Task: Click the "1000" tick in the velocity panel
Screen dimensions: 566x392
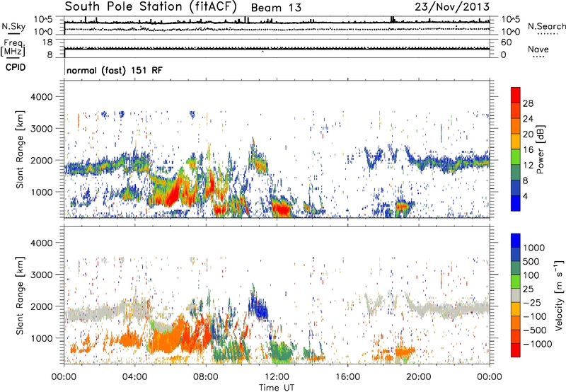Action: coord(41,338)
